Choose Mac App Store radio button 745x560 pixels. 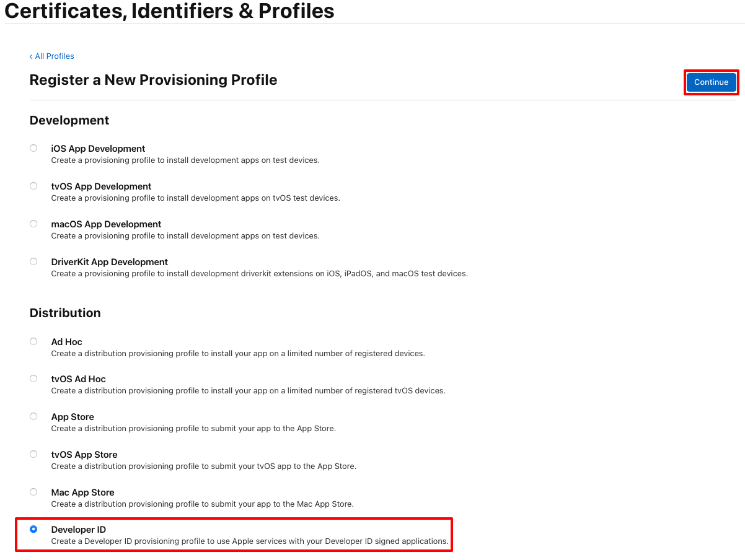click(33, 492)
